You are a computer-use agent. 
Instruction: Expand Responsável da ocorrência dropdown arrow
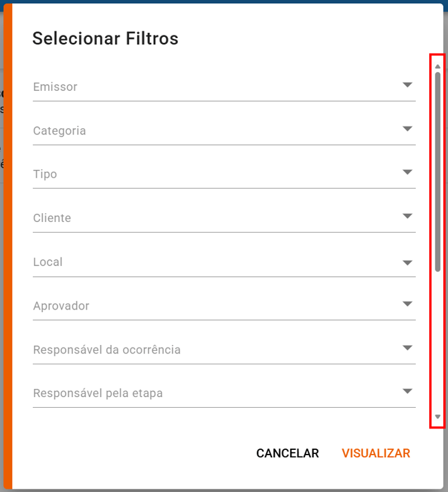click(407, 348)
